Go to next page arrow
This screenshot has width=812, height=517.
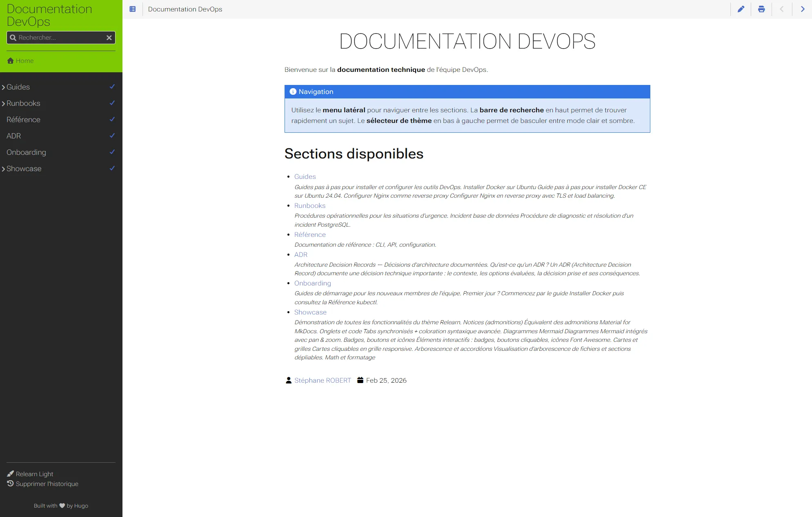click(802, 9)
